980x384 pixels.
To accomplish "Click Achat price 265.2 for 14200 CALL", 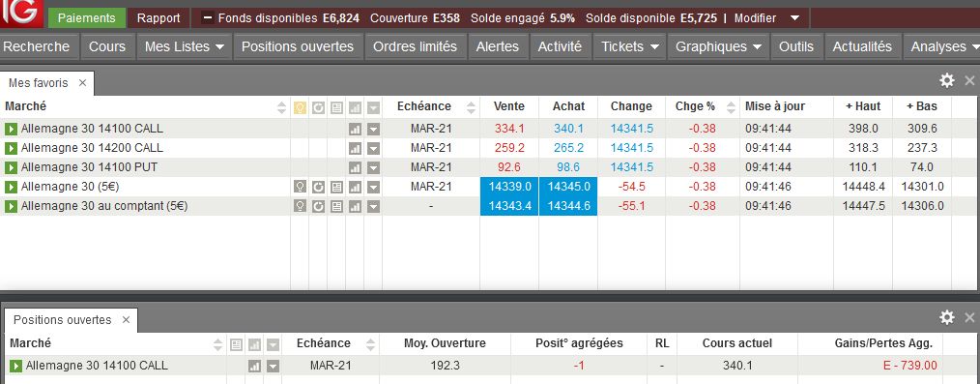I will tap(568, 148).
